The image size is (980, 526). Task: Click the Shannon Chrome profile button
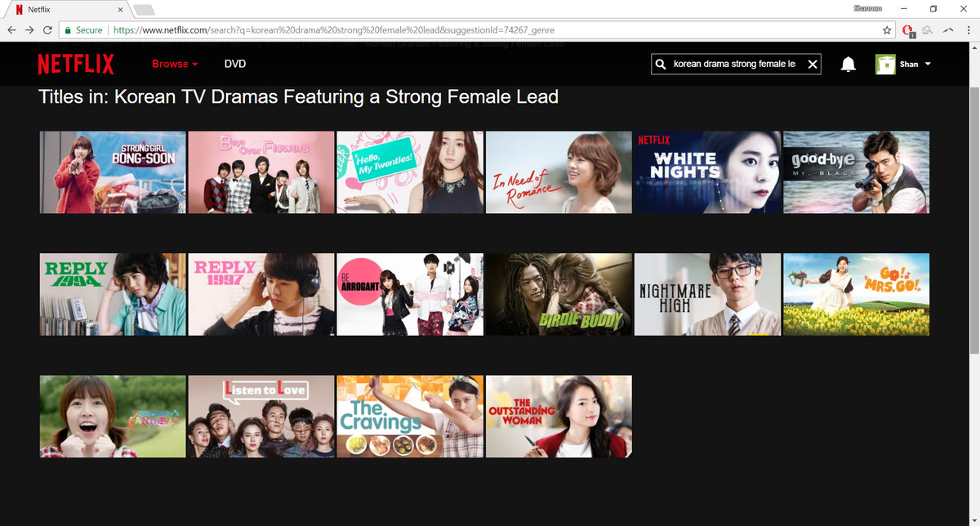[867, 8]
